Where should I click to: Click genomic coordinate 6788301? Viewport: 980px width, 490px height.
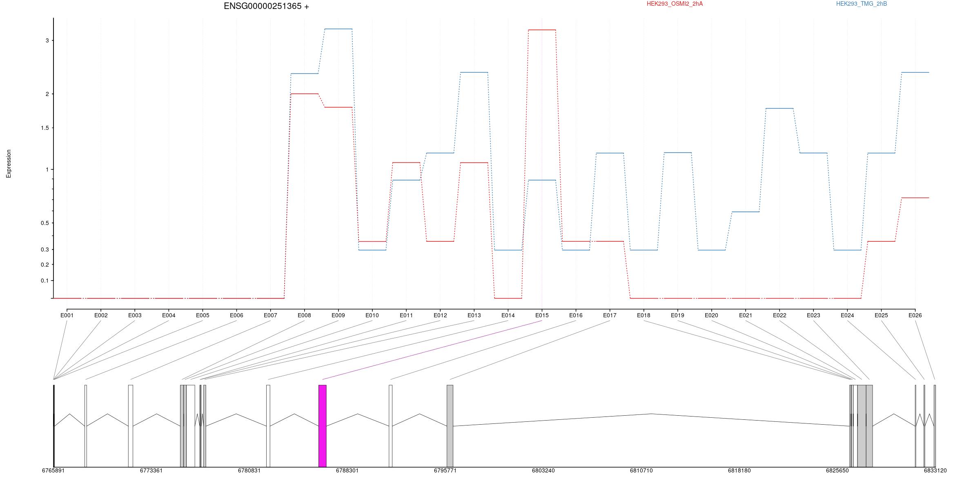[347, 470]
